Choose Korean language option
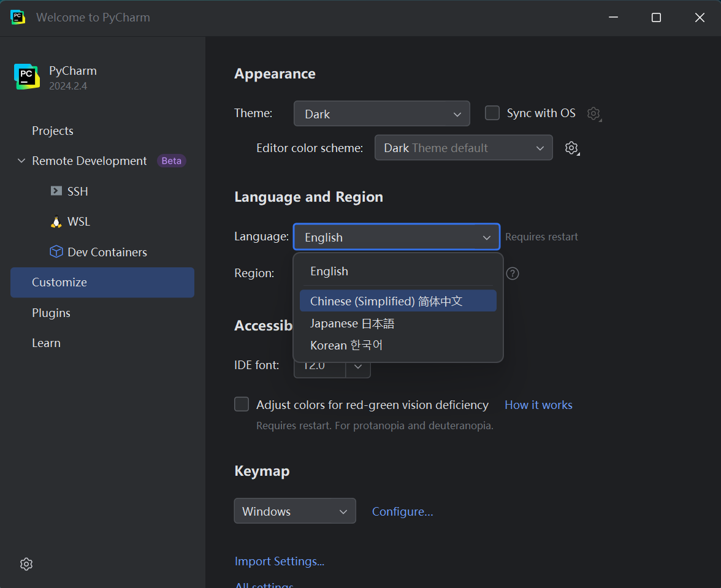The image size is (721, 588). tap(398, 345)
